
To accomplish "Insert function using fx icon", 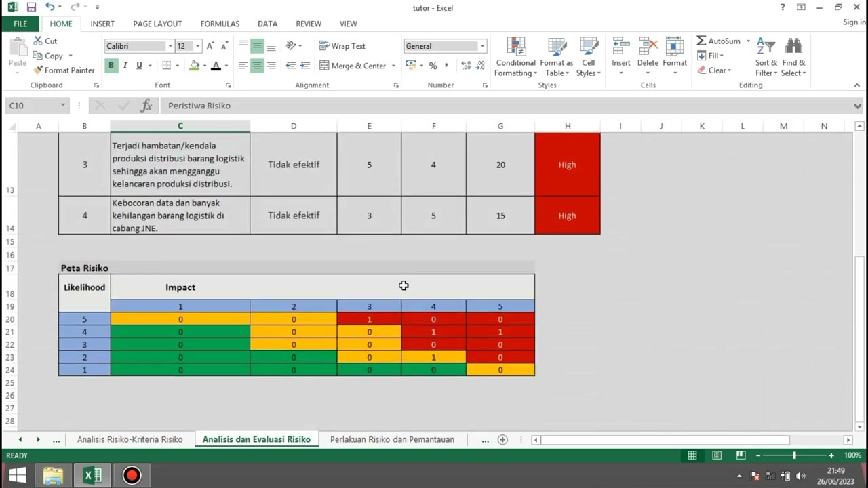I will click(x=146, y=105).
